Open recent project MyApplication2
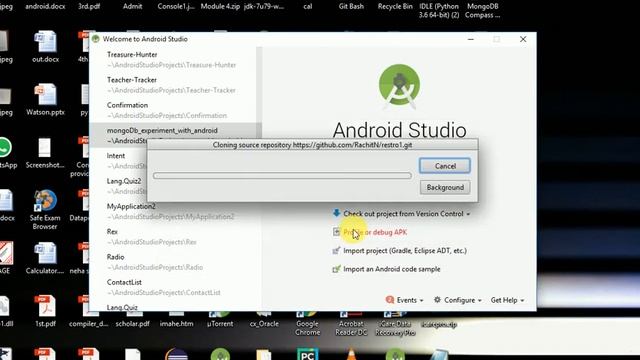640x360 pixels. [x=173, y=211]
